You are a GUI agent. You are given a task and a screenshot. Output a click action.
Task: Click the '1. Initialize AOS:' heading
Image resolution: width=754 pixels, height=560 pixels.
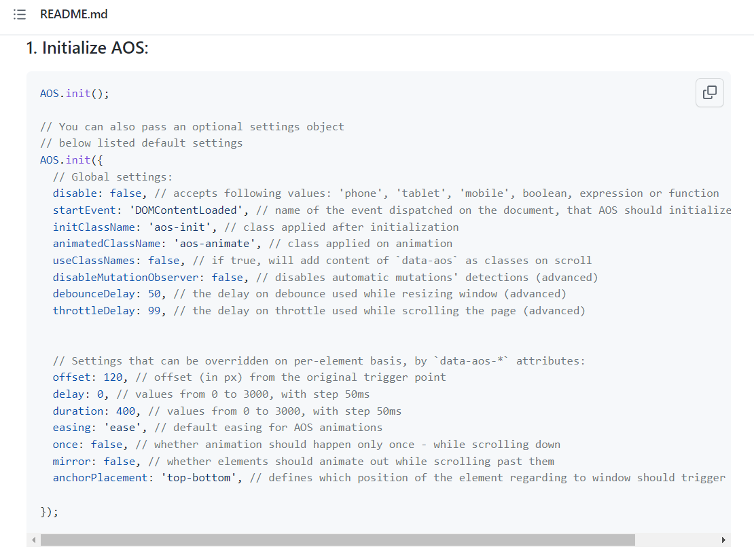87,48
